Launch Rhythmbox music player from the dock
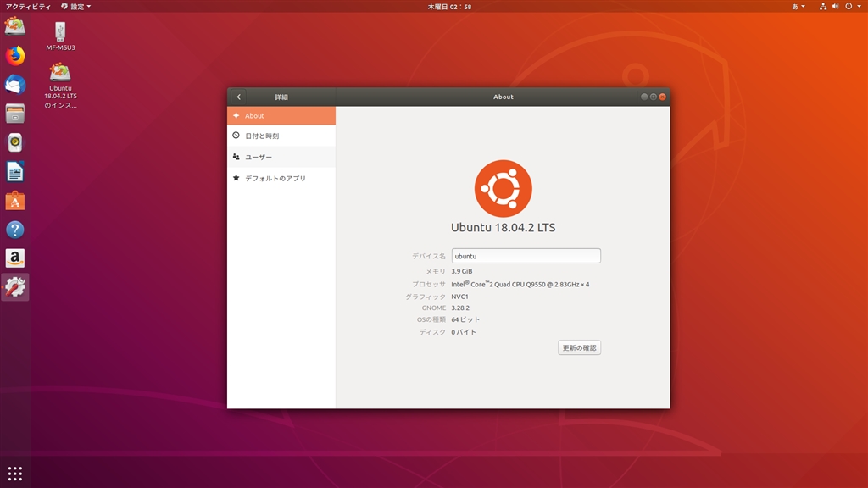Image resolution: width=868 pixels, height=488 pixels. (15, 142)
